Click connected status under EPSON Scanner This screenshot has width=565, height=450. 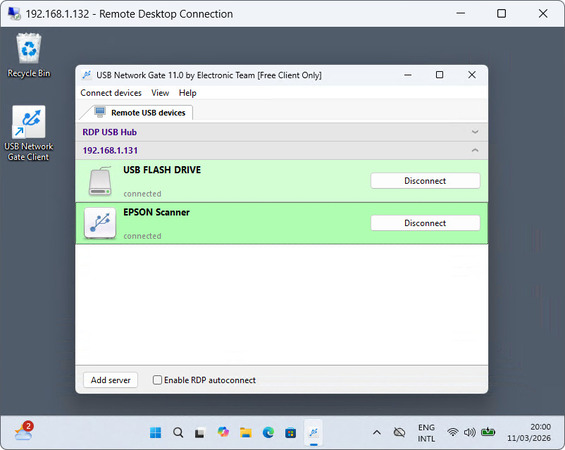142,236
